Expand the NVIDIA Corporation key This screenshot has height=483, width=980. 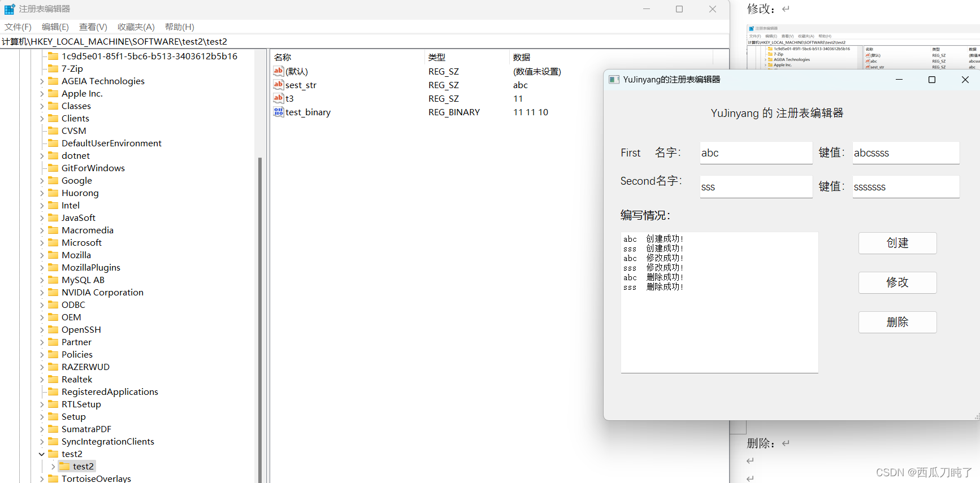click(42, 293)
